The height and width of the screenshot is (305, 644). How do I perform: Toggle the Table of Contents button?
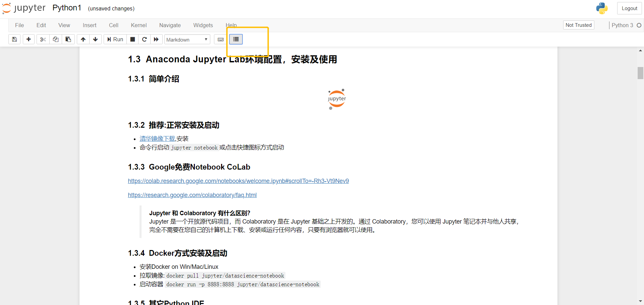point(236,40)
